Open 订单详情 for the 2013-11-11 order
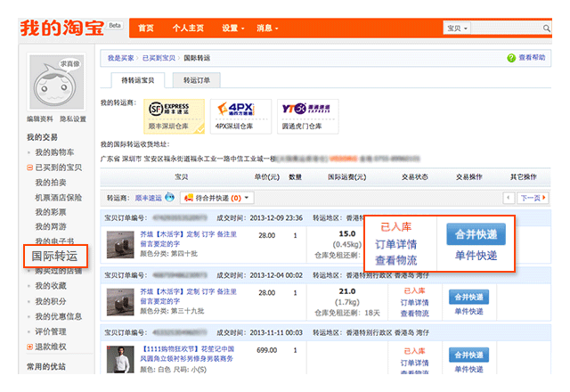 (414, 363)
